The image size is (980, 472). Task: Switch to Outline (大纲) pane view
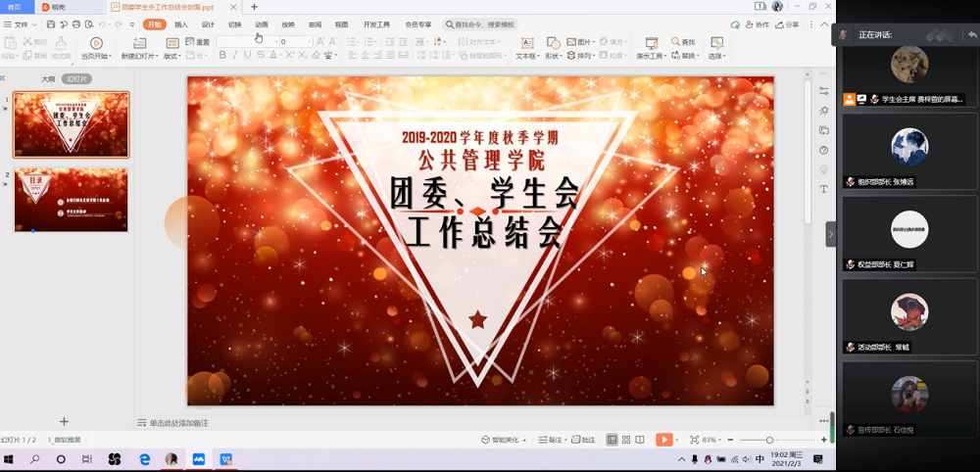click(x=47, y=78)
